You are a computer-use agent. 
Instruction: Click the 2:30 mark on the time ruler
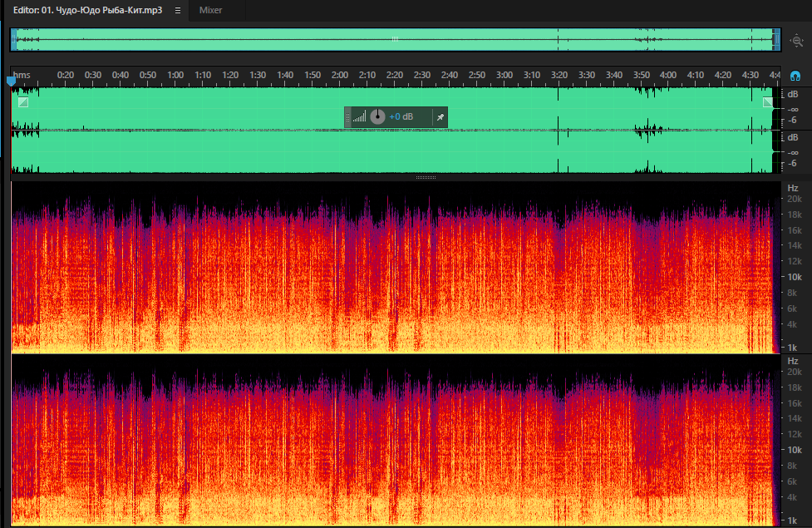(x=422, y=75)
